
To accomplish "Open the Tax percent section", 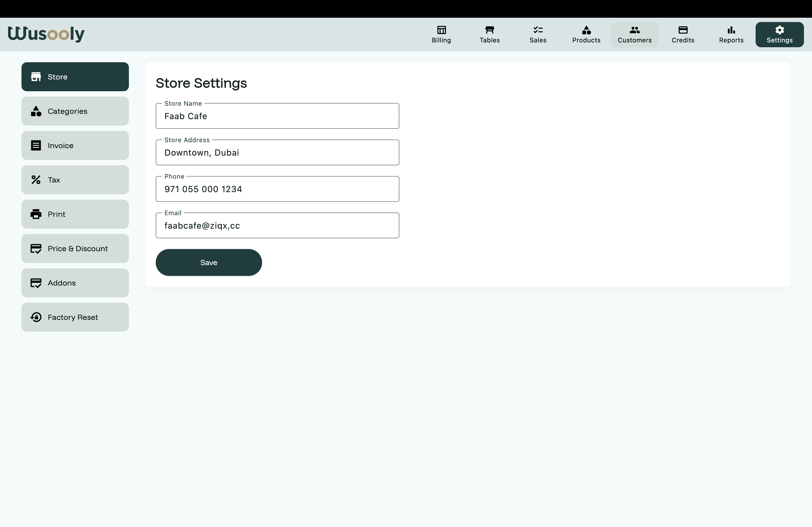I will click(75, 180).
